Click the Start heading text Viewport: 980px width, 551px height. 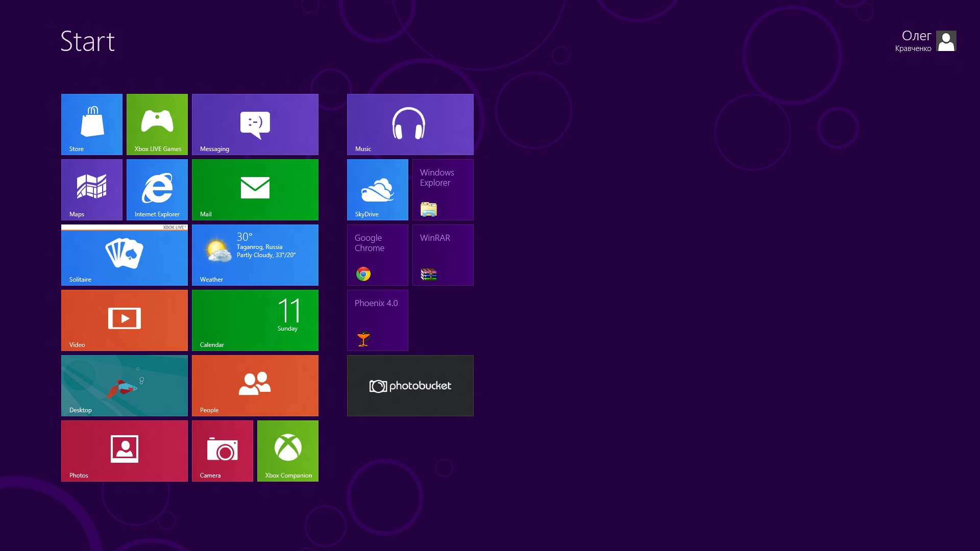88,41
